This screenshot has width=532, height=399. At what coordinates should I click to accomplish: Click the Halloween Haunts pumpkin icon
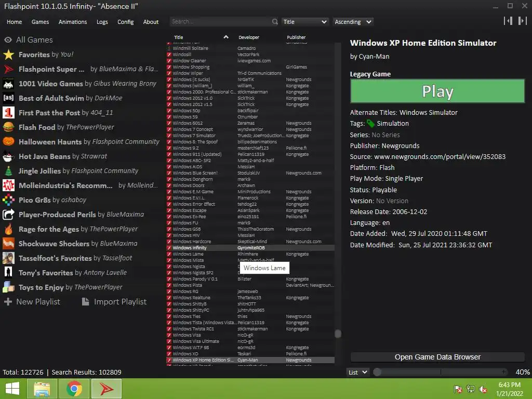pyautogui.click(x=8, y=141)
